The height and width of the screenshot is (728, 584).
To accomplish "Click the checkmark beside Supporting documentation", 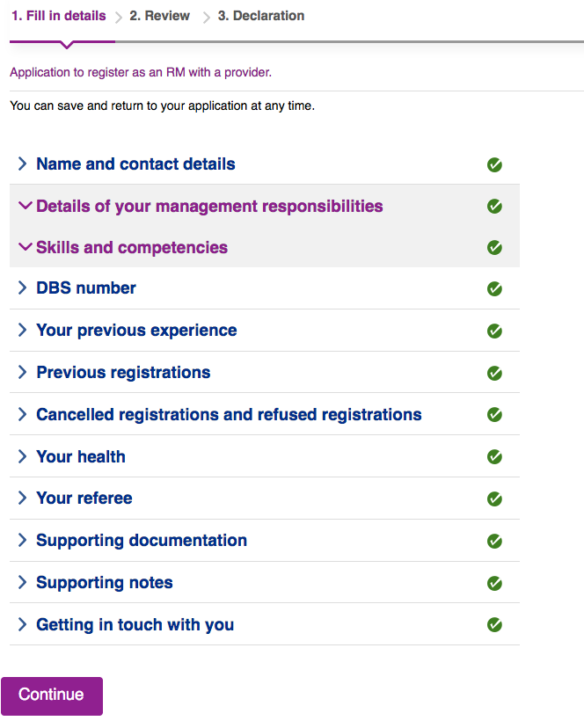I will 494,541.
